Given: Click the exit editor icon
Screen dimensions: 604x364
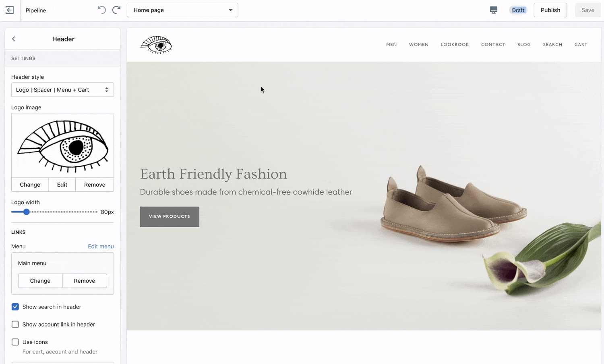Looking at the screenshot, I should (x=10, y=10).
